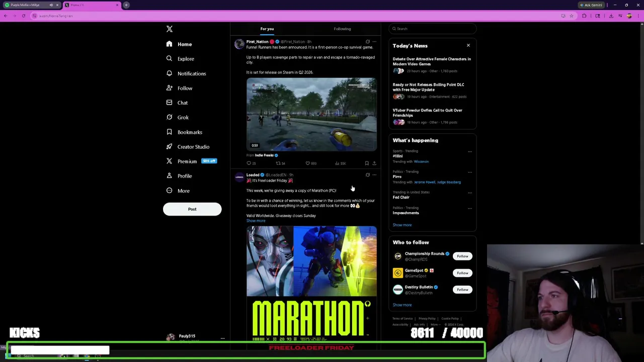
Task: Open Home in the X sidebar
Action: click(180, 44)
